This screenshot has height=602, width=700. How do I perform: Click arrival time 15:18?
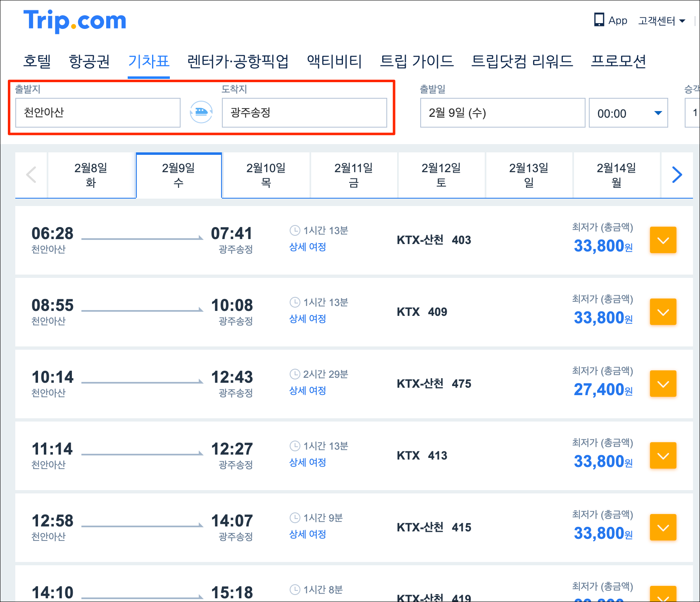[x=232, y=593]
